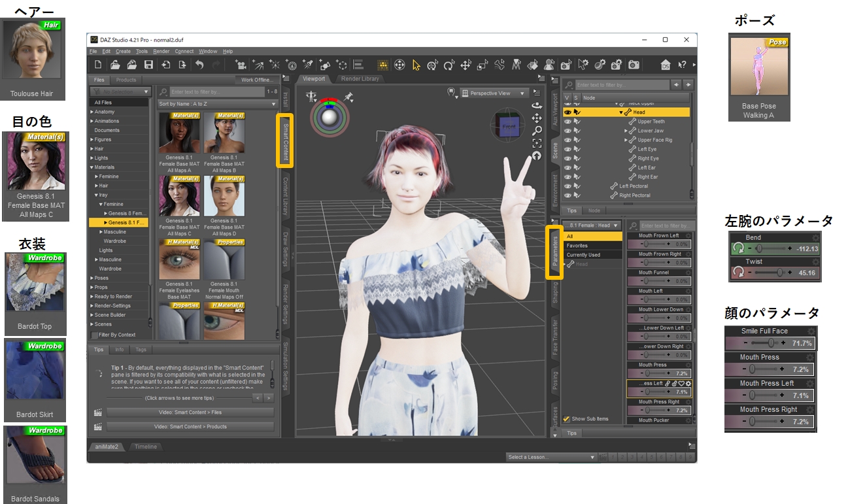Open the Render menu

coord(161,51)
